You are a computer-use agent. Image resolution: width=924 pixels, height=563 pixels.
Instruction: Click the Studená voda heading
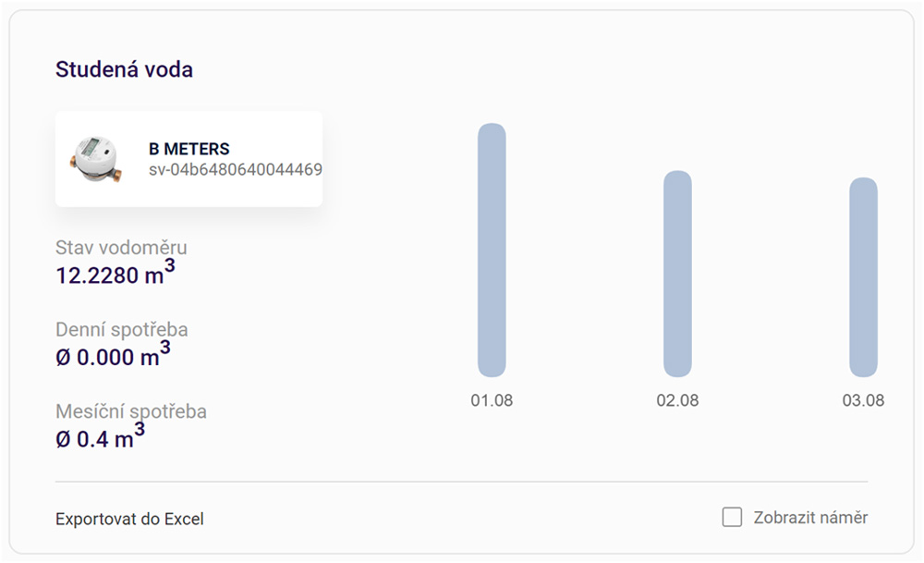coord(125,69)
